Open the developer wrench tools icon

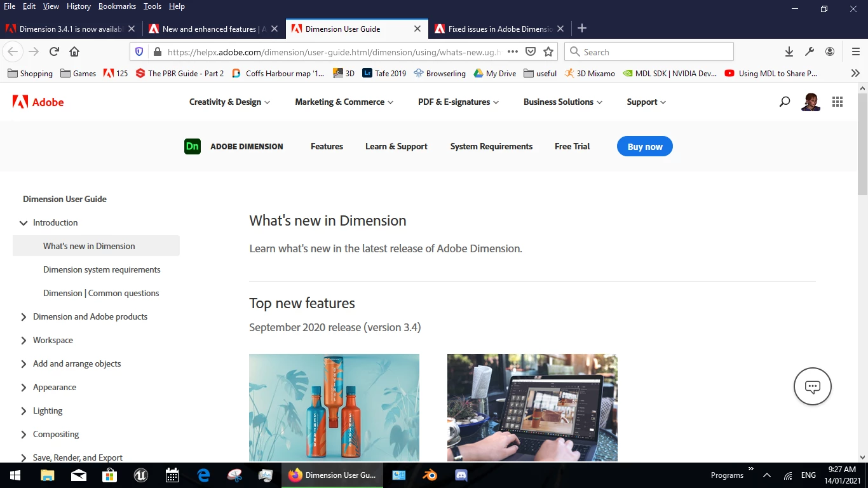(x=810, y=51)
